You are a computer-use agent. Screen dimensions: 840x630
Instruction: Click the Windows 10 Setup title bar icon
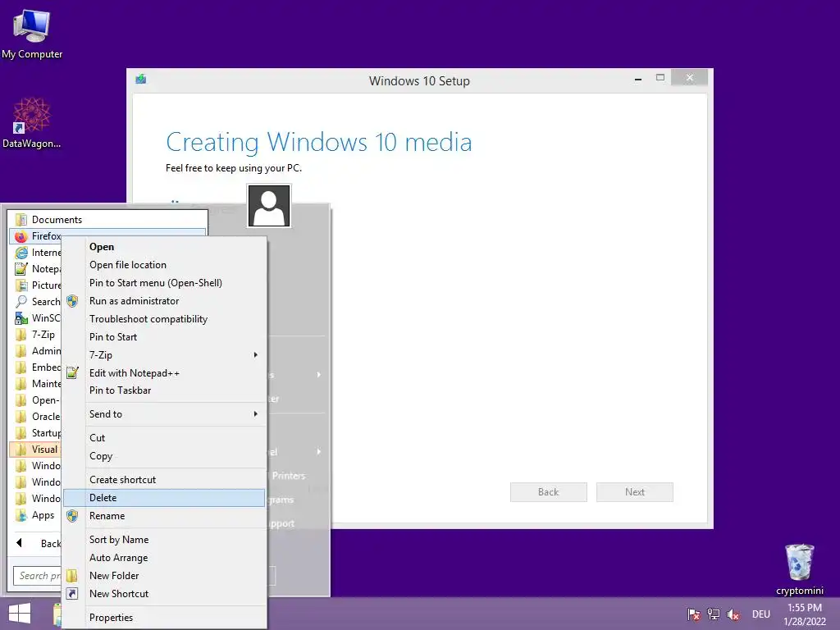point(141,80)
